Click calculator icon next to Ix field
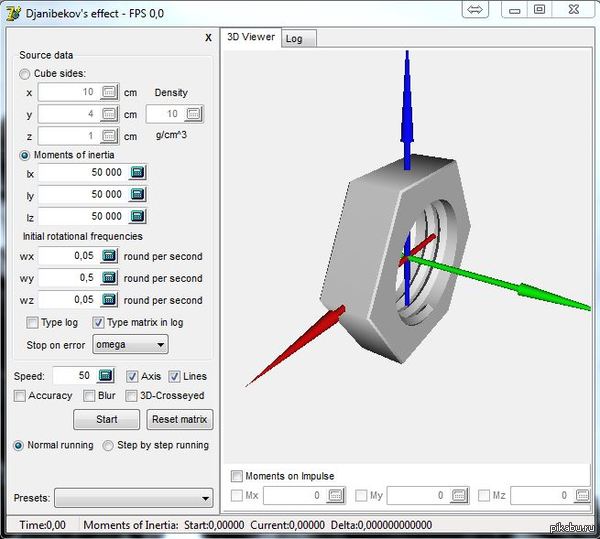600x539 pixels. [138, 173]
